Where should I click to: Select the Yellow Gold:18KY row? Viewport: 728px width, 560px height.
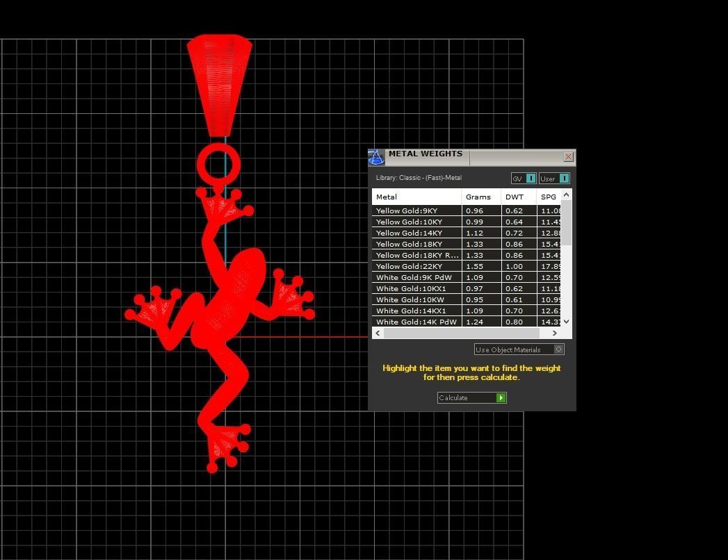click(466, 244)
